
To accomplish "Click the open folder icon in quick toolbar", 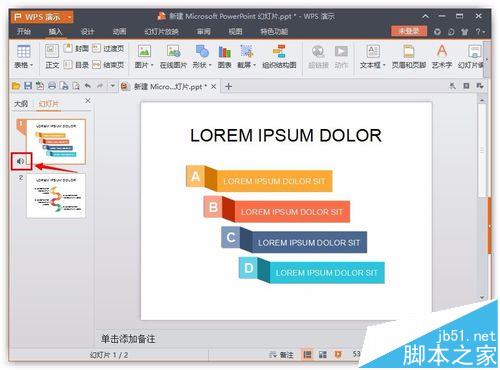I will (x=16, y=86).
